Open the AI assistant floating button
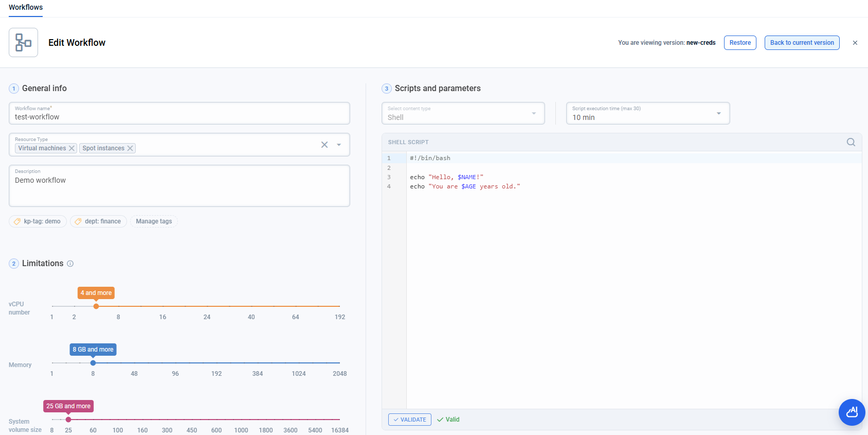The width and height of the screenshot is (868, 435). [852, 412]
